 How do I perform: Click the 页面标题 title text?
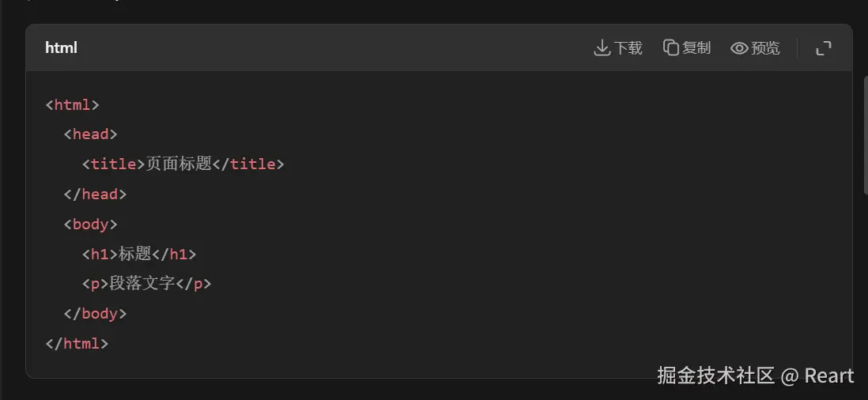coord(179,164)
